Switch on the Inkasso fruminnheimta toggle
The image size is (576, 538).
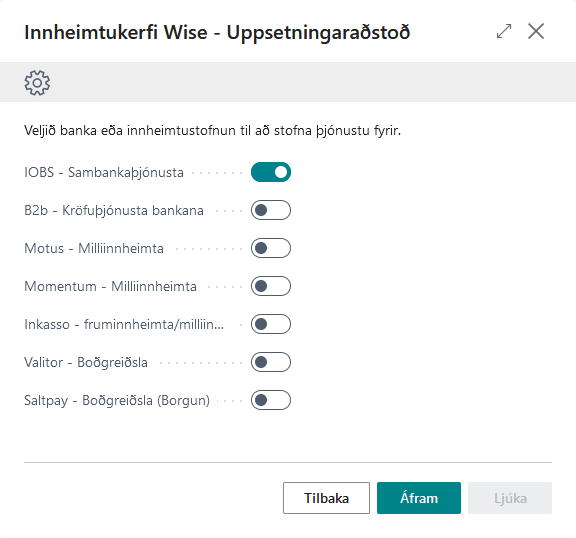[271, 324]
